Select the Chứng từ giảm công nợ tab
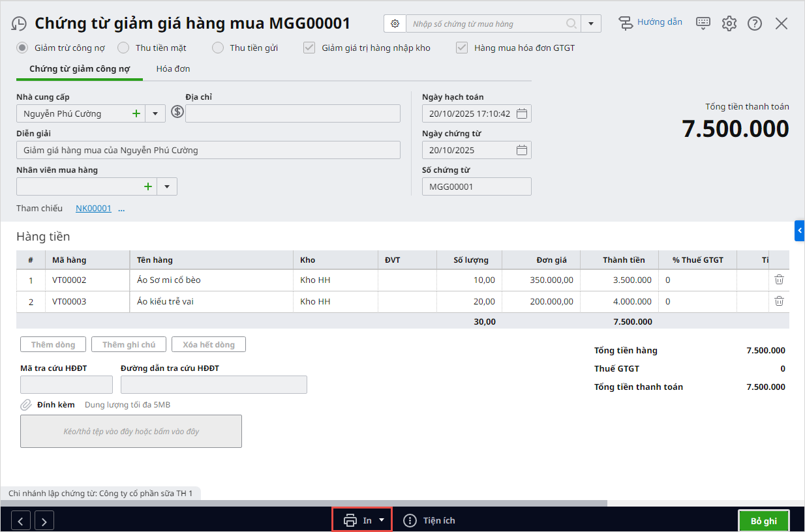805x532 pixels. click(x=80, y=68)
